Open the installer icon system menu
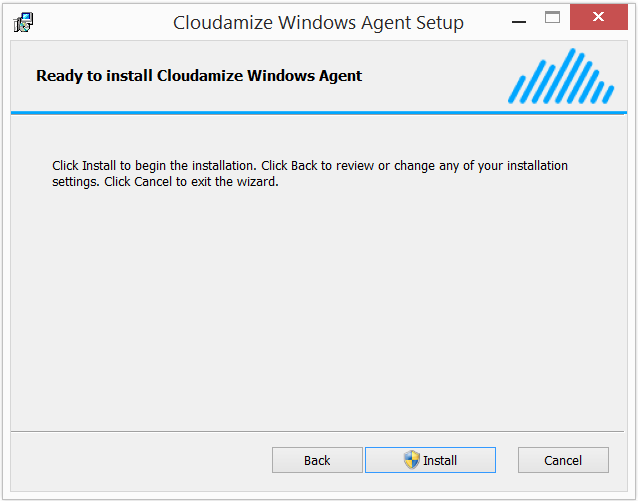The width and height of the screenshot is (638, 501). click(x=23, y=21)
